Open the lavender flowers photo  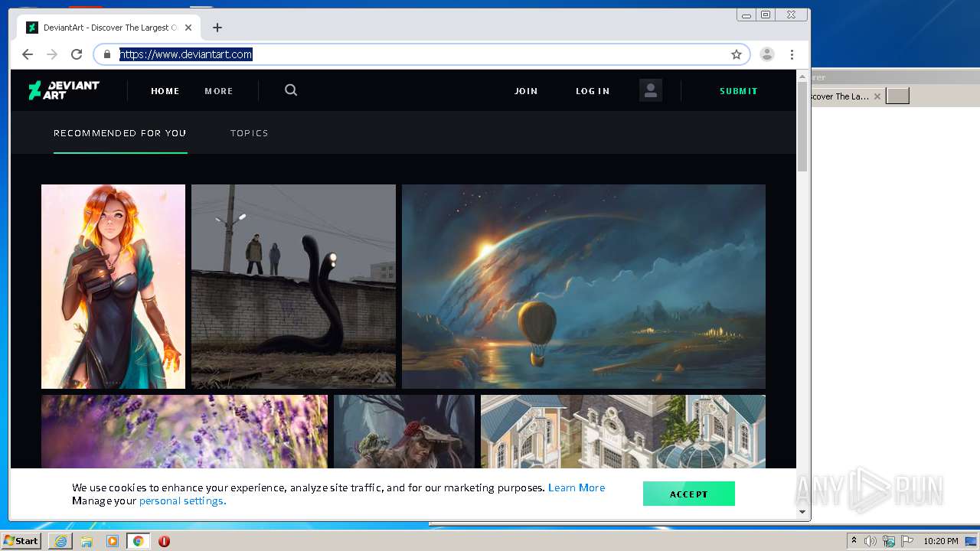click(x=185, y=432)
